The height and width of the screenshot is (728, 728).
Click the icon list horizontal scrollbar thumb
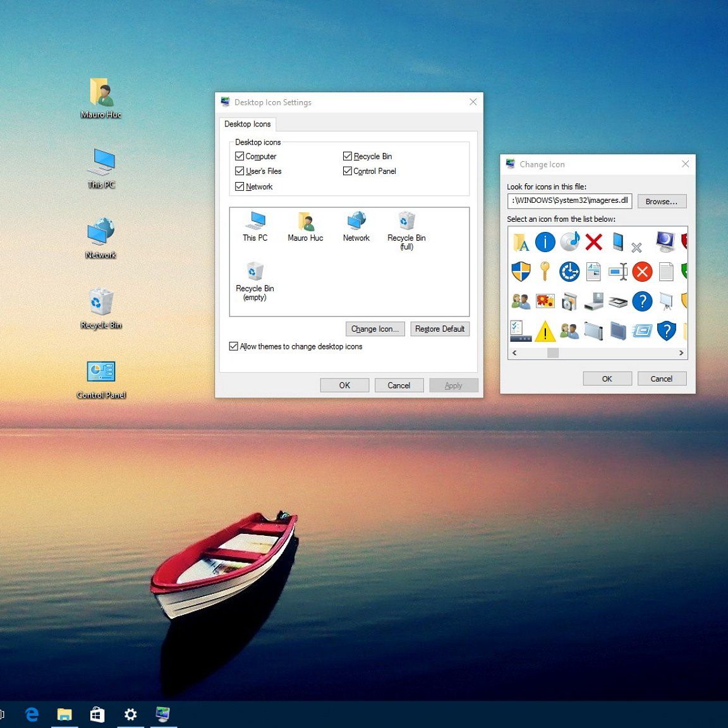[553, 353]
